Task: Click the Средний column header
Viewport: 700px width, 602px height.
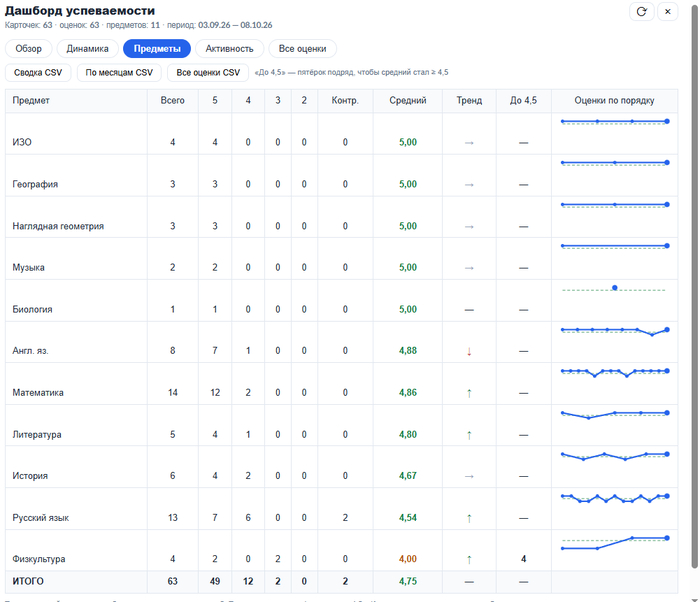Action: coord(408,100)
